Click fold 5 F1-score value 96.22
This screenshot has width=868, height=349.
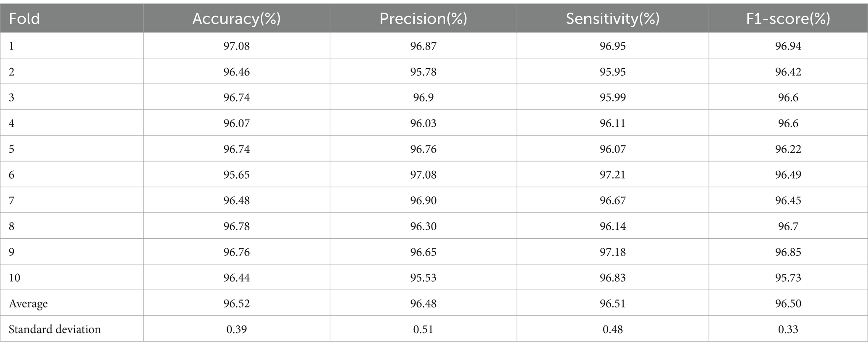pyautogui.click(x=788, y=149)
